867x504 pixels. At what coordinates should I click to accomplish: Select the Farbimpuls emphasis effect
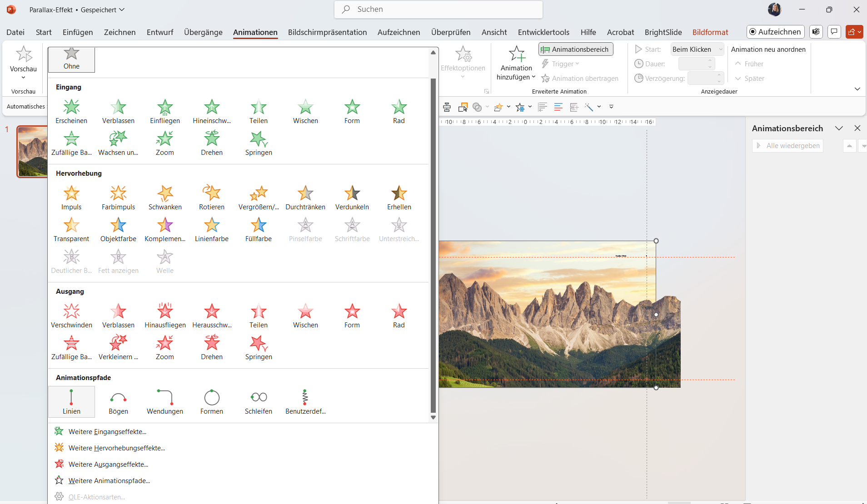[x=118, y=198]
